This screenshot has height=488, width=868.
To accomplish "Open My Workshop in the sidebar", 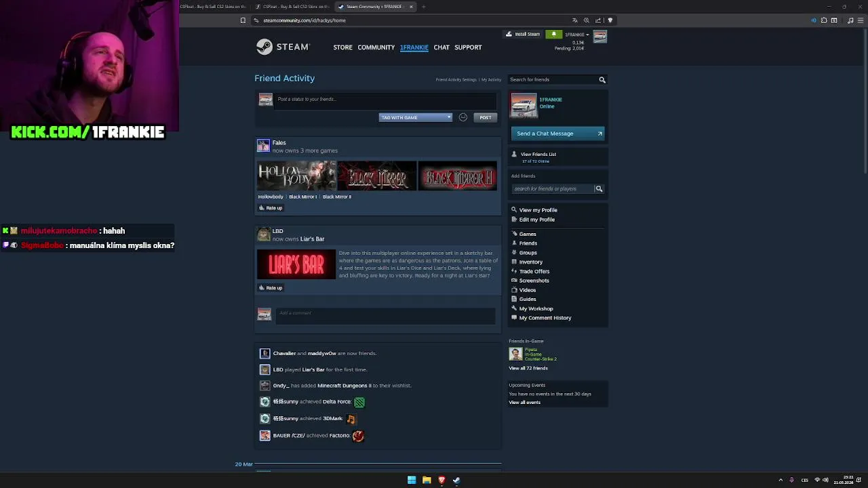I will 536,308.
